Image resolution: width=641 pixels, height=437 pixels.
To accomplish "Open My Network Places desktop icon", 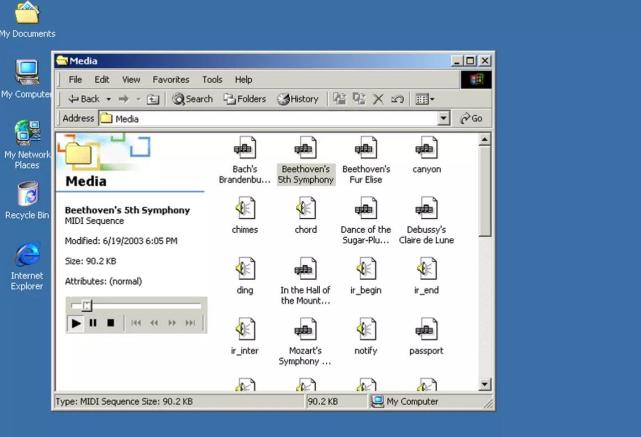I will coord(27,144).
